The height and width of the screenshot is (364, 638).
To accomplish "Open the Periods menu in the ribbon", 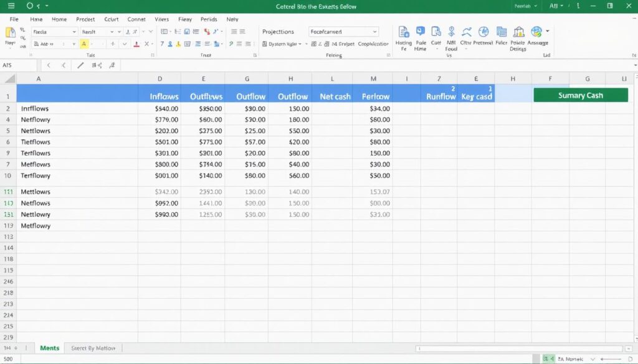I will click(209, 19).
